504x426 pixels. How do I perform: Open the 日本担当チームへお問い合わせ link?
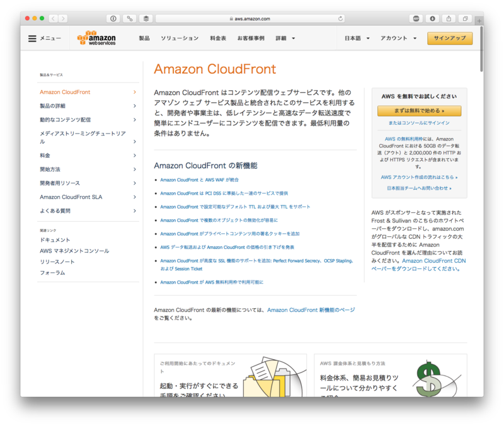[x=419, y=188]
